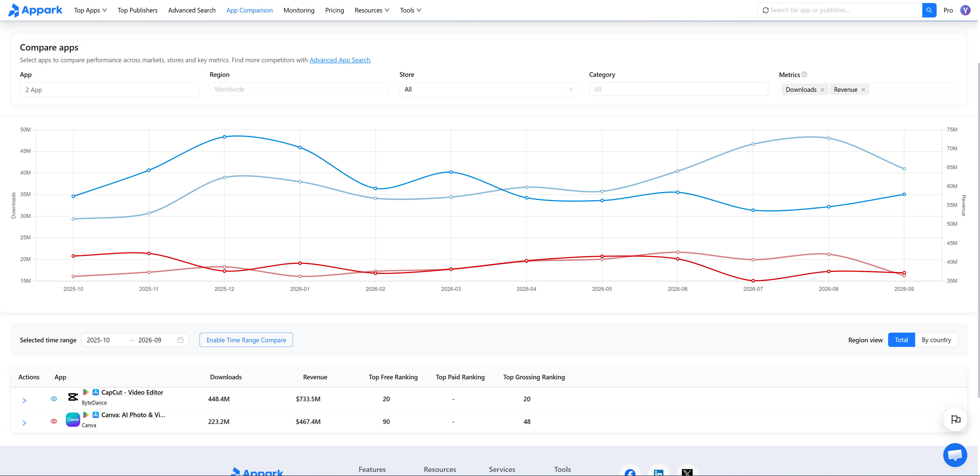Viewport: 980px width, 476px height.
Task: Click the Appark logo in header
Action: pyautogui.click(x=35, y=10)
